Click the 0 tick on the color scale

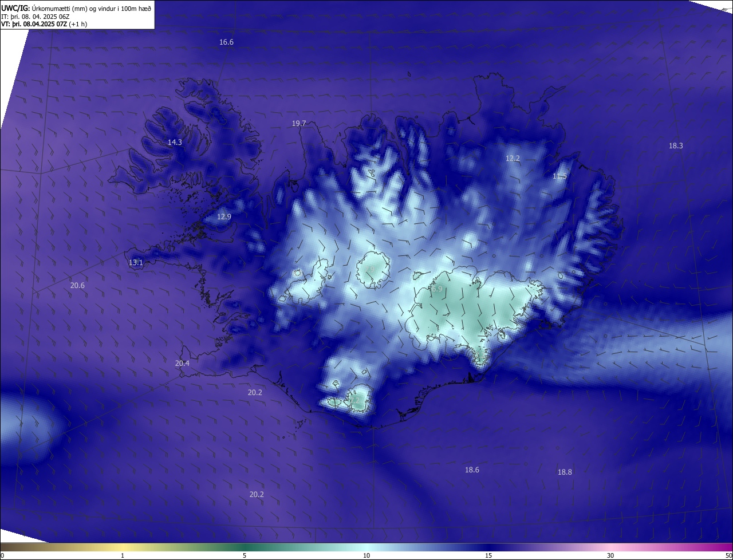(2, 556)
